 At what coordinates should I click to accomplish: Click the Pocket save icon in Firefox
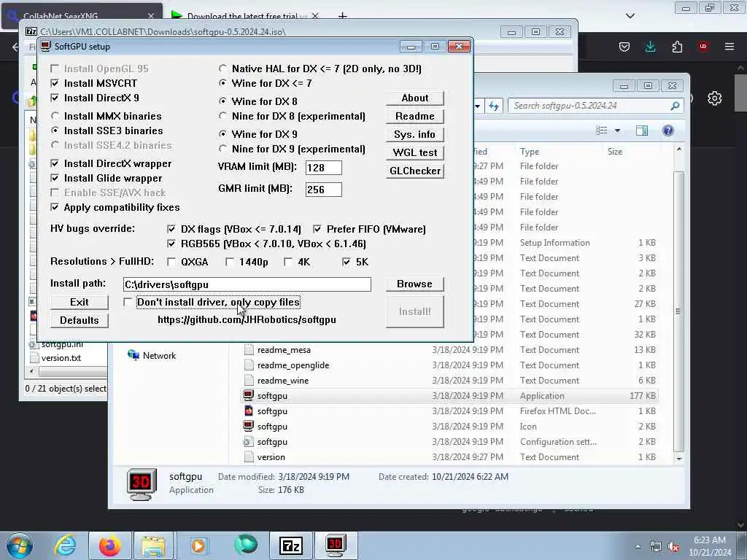click(624, 47)
